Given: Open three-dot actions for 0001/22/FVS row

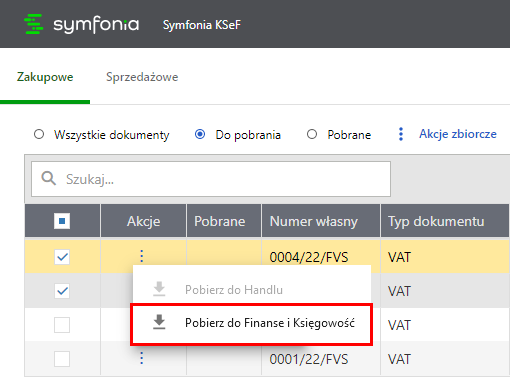Looking at the screenshot, I should [x=142, y=358].
